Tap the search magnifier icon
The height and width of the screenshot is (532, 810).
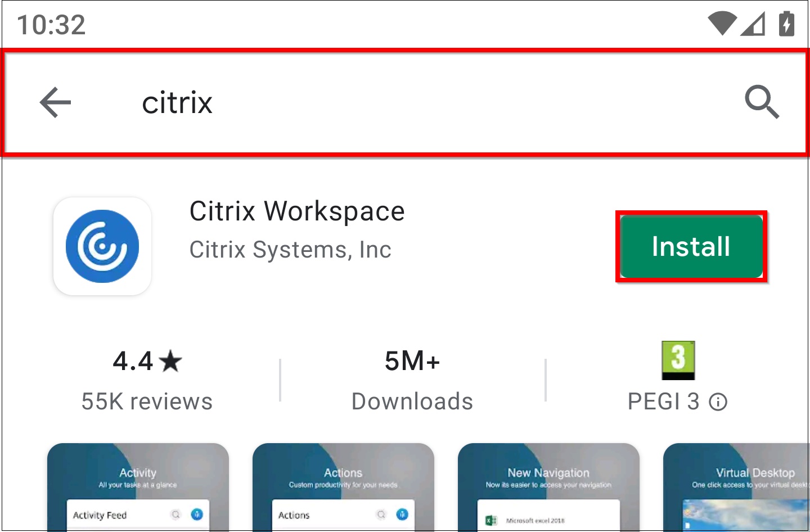pyautogui.click(x=763, y=102)
